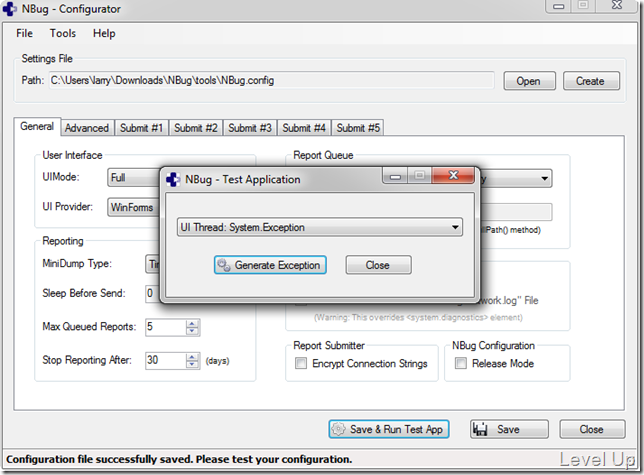The height and width of the screenshot is (475, 644).
Task: Minimize the NBug Configurator window
Action: 559,6
